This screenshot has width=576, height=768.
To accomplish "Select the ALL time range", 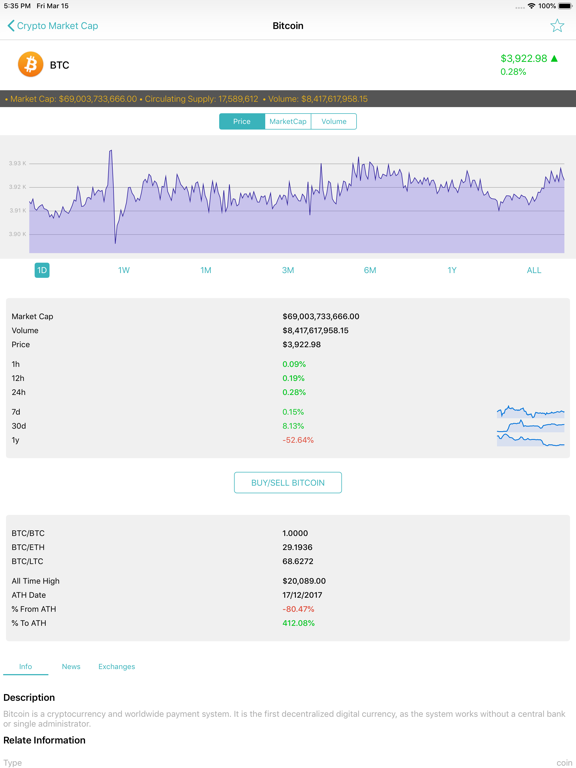I will click(x=534, y=270).
